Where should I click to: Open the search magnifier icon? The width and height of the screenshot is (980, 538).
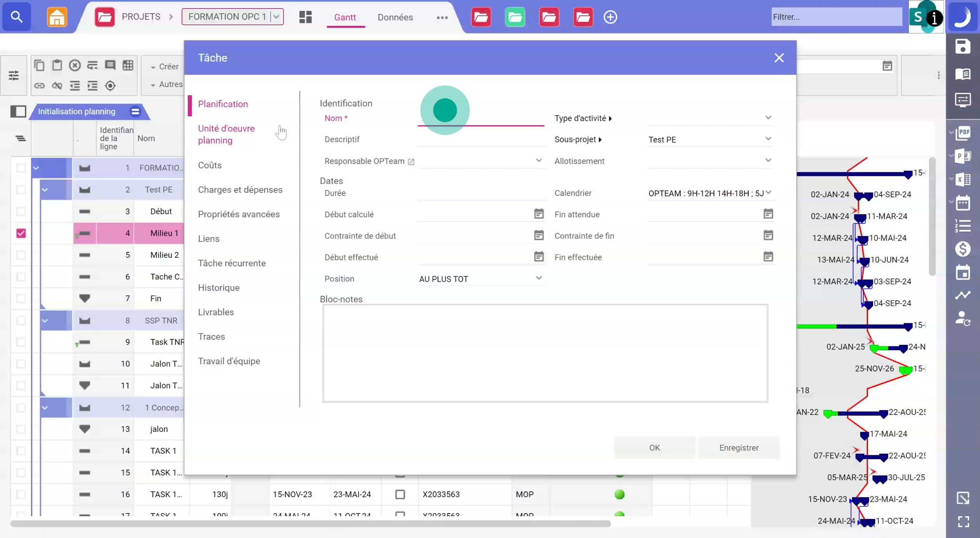coord(16,17)
